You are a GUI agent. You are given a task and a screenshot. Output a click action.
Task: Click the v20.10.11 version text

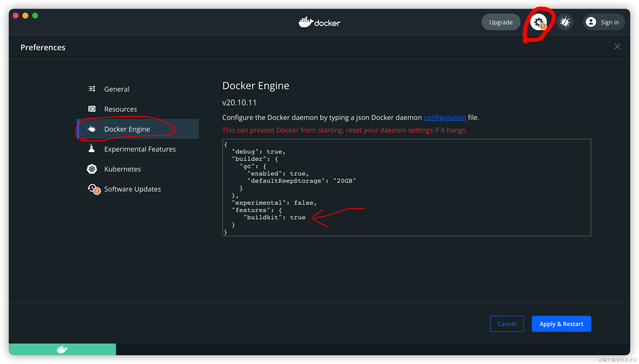click(239, 103)
